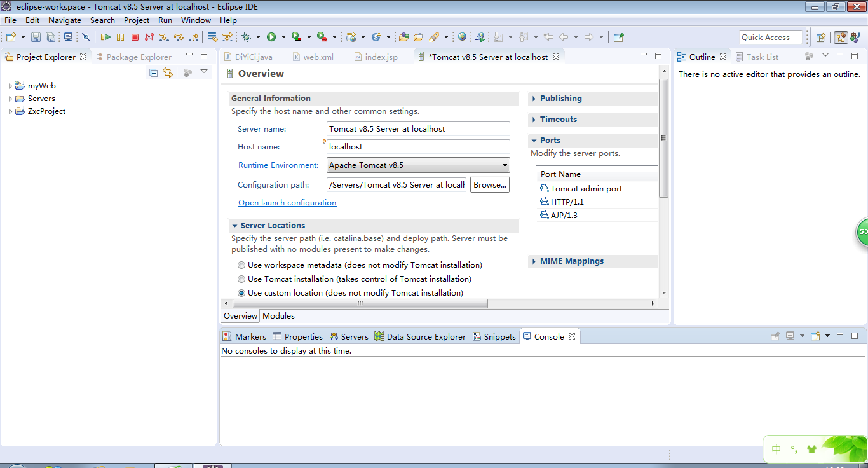Select Use workspace metadata radio option

[241, 265]
